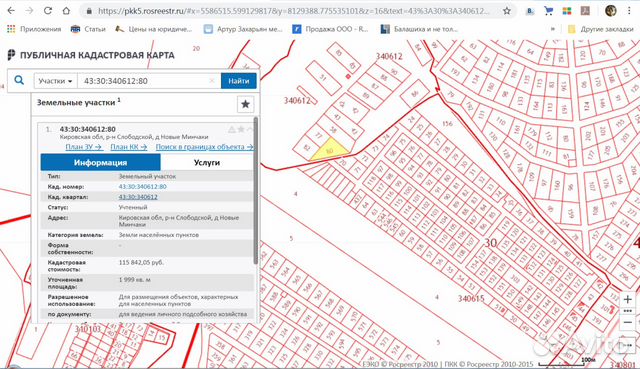The height and width of the screenshot is (369, 640).
Task: Open the Участки search type dropdown
Action: click(55, 81)
